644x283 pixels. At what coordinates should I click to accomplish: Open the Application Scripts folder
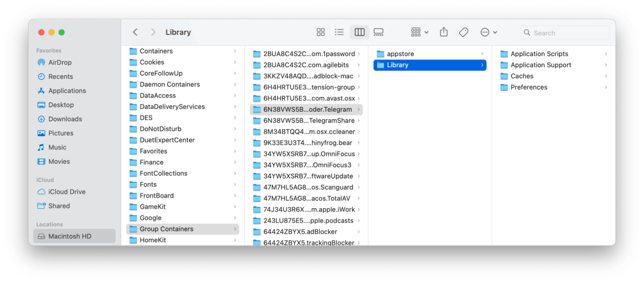pyautogui.click(x=554, y=54)
